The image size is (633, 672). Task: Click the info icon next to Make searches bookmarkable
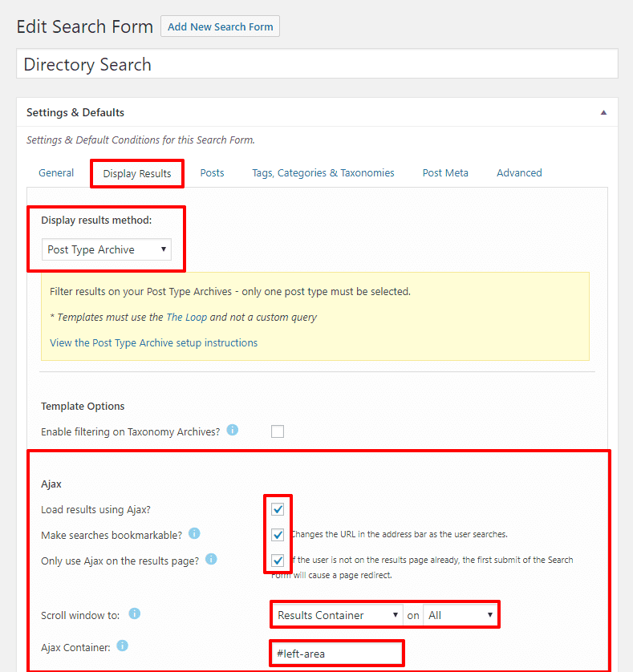tap(194, 534)
